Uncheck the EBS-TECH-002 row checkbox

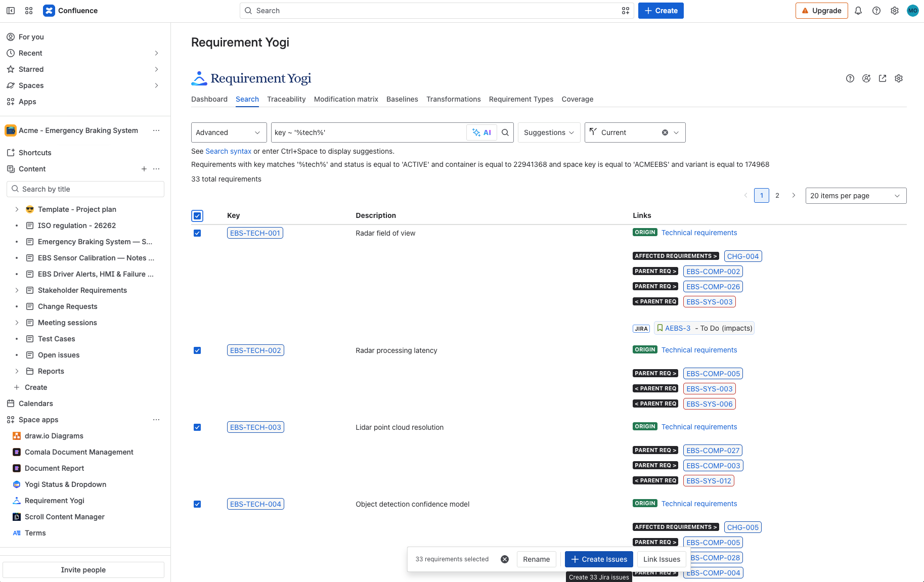197,350
